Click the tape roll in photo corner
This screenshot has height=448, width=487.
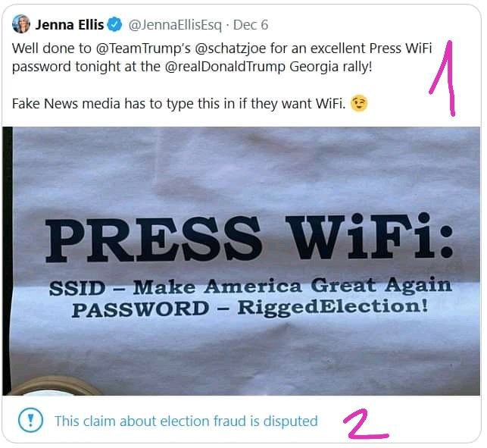pyautogui.click(x=53, y=386)
